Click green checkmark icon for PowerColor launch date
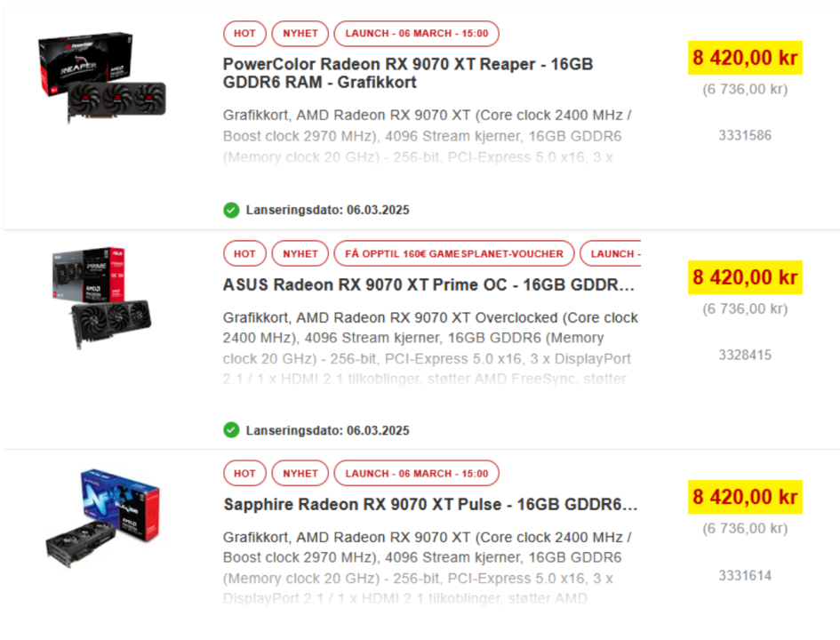 click(231, 210)
